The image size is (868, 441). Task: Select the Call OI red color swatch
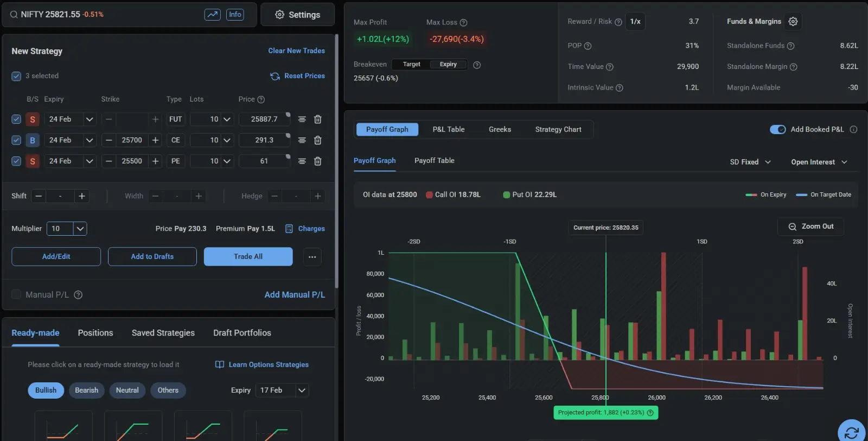(429, 195)
